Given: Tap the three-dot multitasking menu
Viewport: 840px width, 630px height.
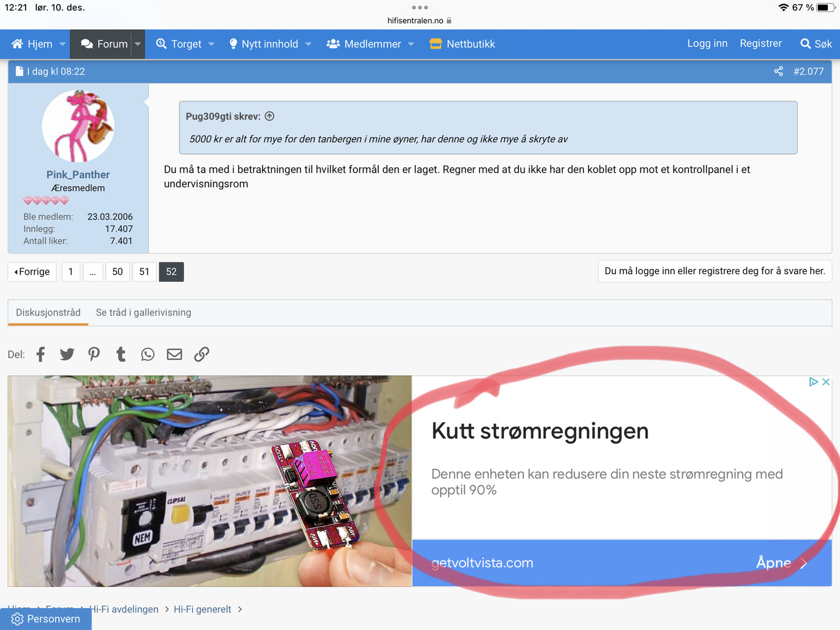Looking at the screenshot, I should (420, 8).
